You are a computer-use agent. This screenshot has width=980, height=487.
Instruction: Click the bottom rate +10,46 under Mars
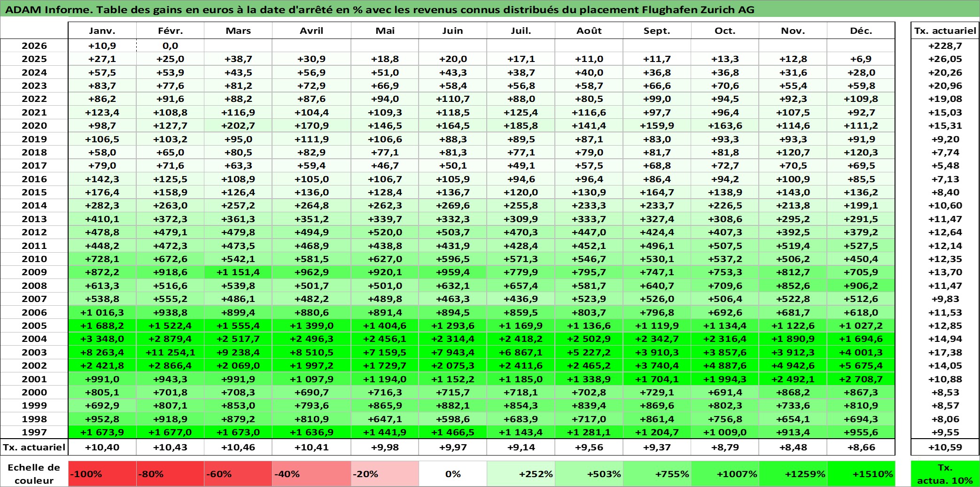pyautogui.click(x=238, y=447)
